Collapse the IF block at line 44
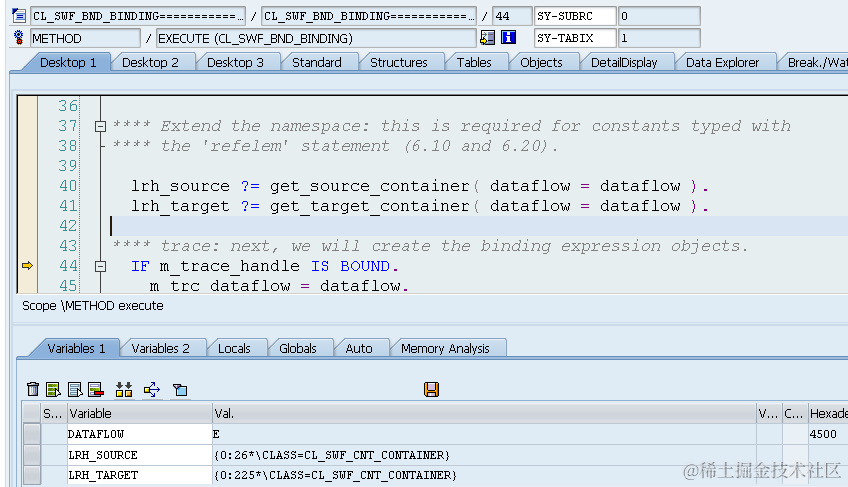Screen dimensions: 848x487 (100, 266)
